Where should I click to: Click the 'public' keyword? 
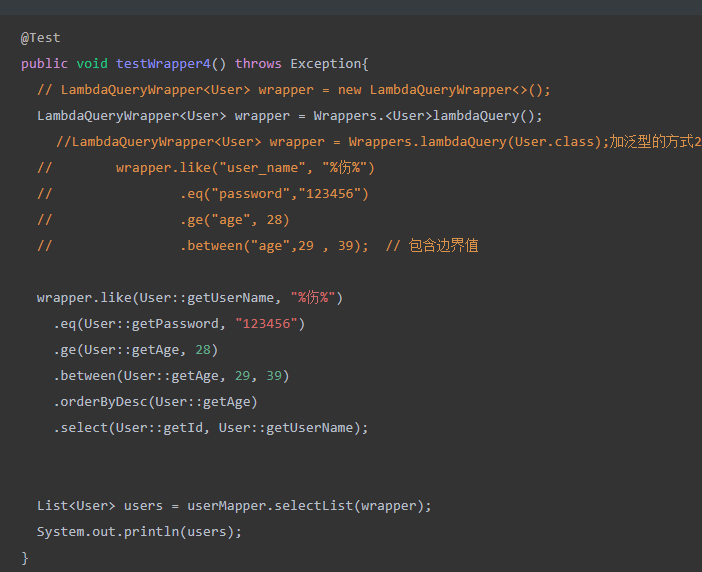[44, 64]
